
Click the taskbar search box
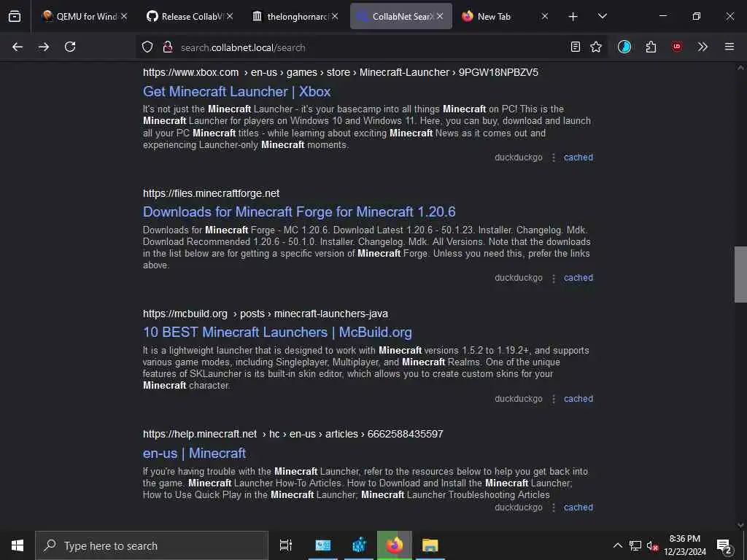click(x=152, y=545)
